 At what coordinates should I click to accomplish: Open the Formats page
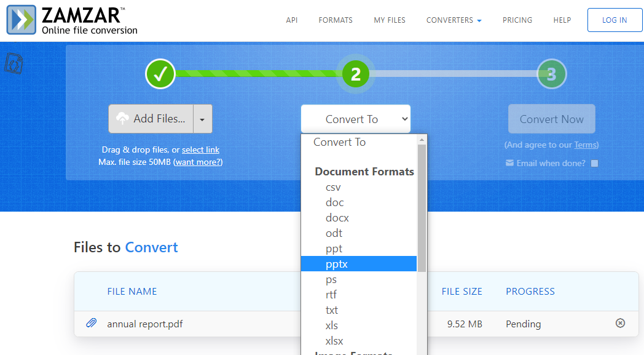pos(336,20)
